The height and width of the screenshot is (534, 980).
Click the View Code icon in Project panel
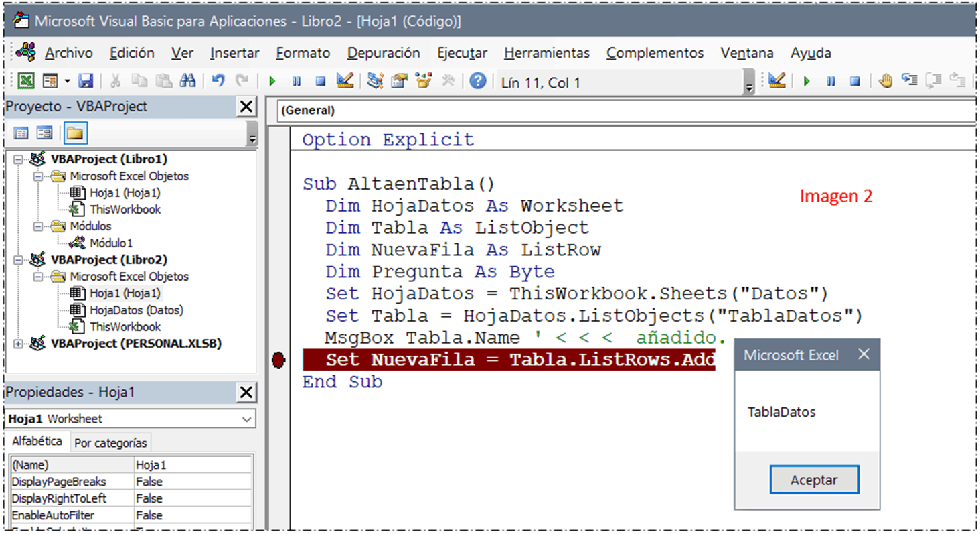pos(21,133)
